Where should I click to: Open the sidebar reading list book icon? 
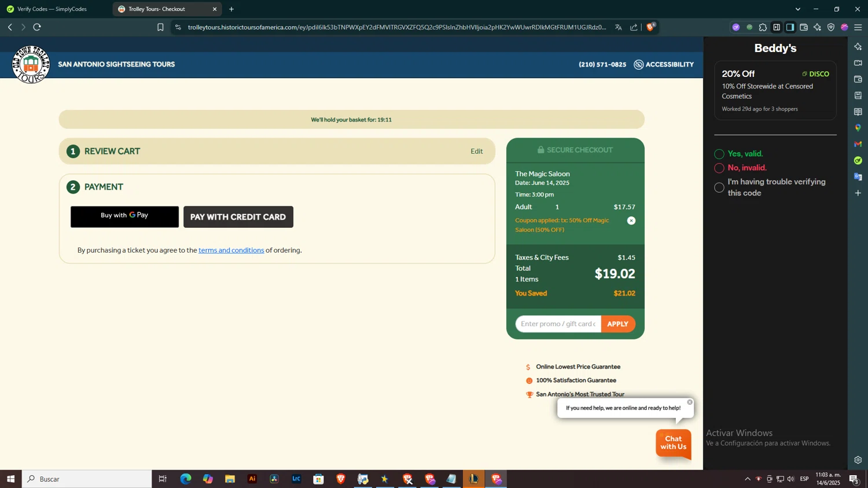tap(858, 112)
